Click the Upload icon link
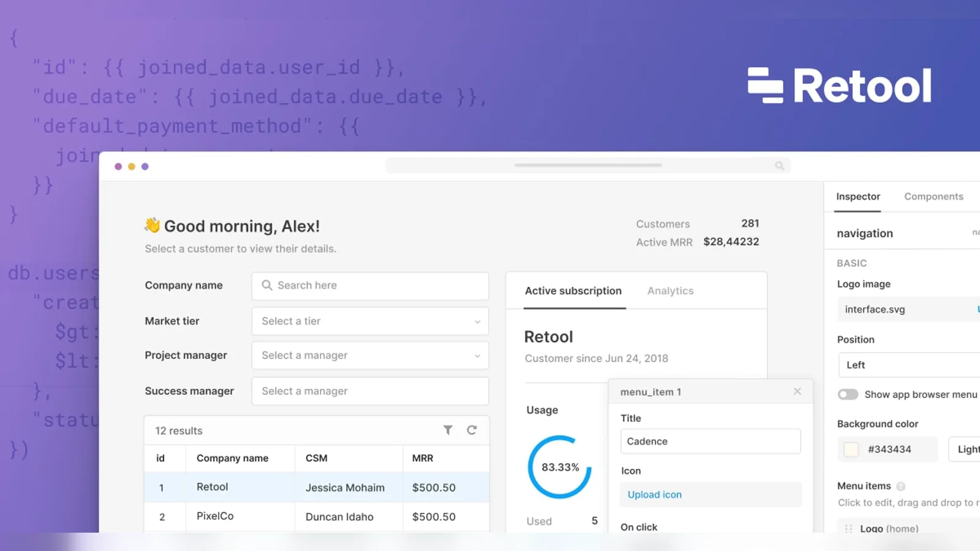The height and width of the screenshot is (551, 980). tap(654, 495)
